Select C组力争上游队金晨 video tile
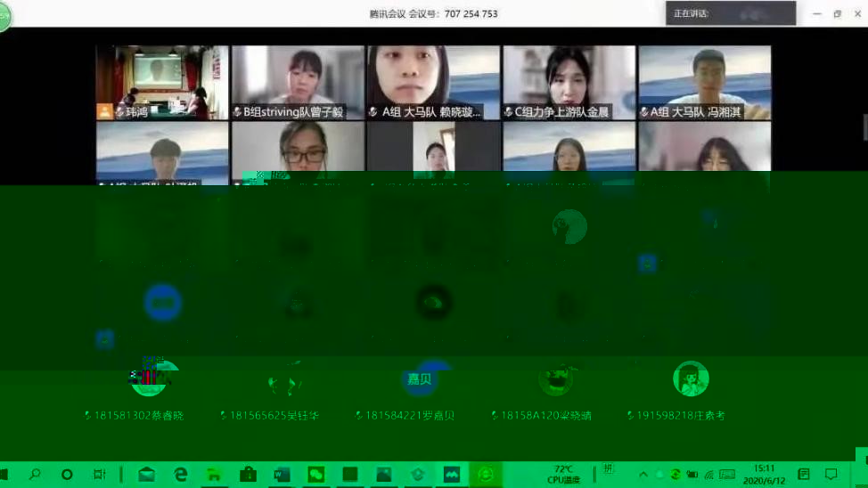Image resolution: width=868 pixels, height=488 pixels. coord(569,83)
